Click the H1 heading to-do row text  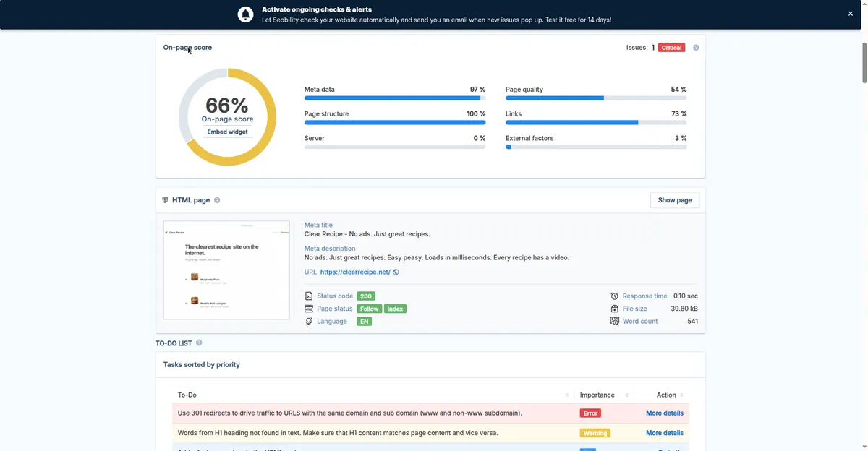[x=338, y=433]
